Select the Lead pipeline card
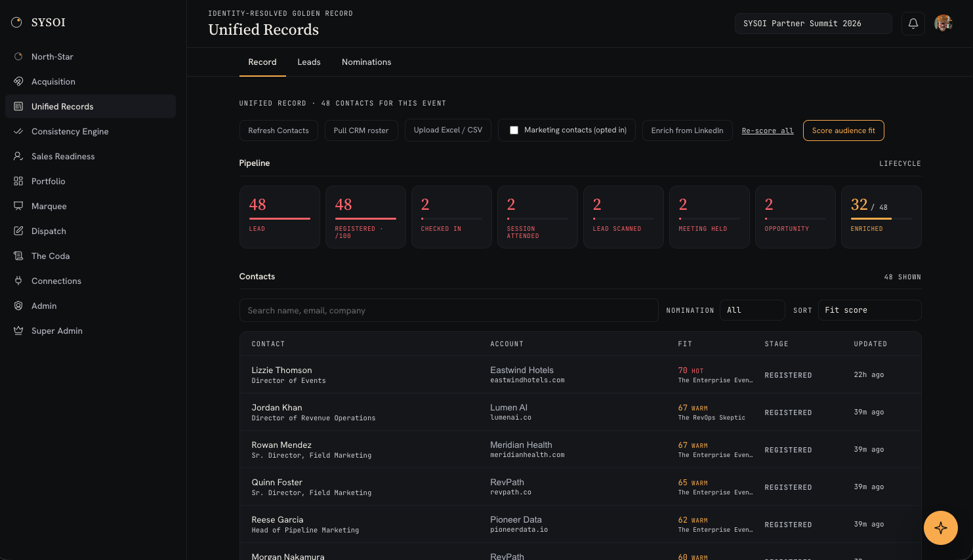This screenshot has height=560, width=973. pos(279,217)
